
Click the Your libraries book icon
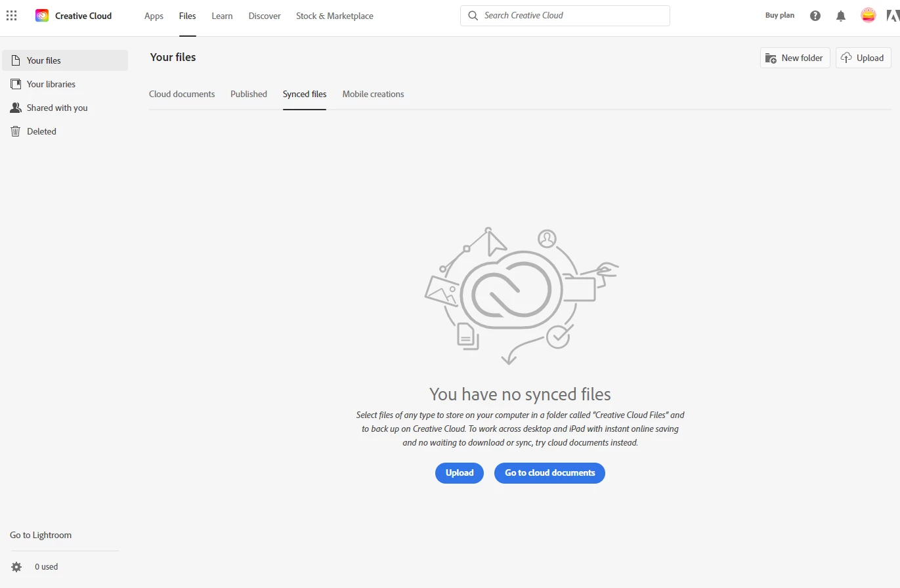(16, 84)
